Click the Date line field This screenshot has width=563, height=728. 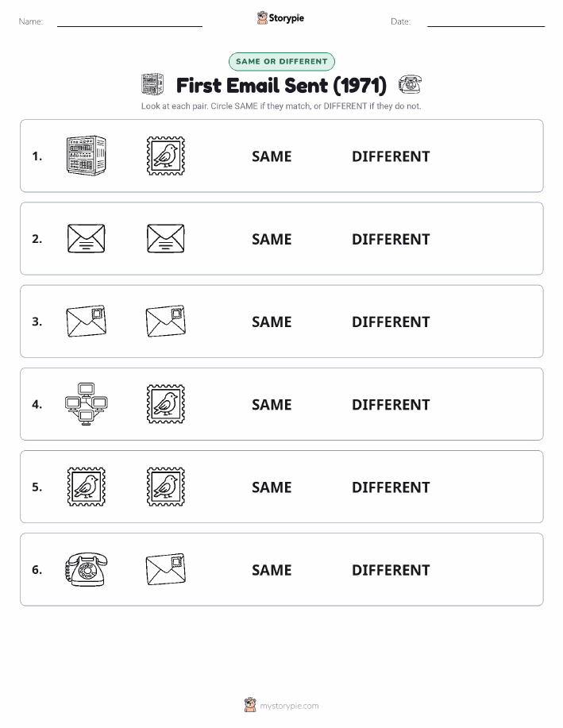pyautogui.click(x=486, y=22)
